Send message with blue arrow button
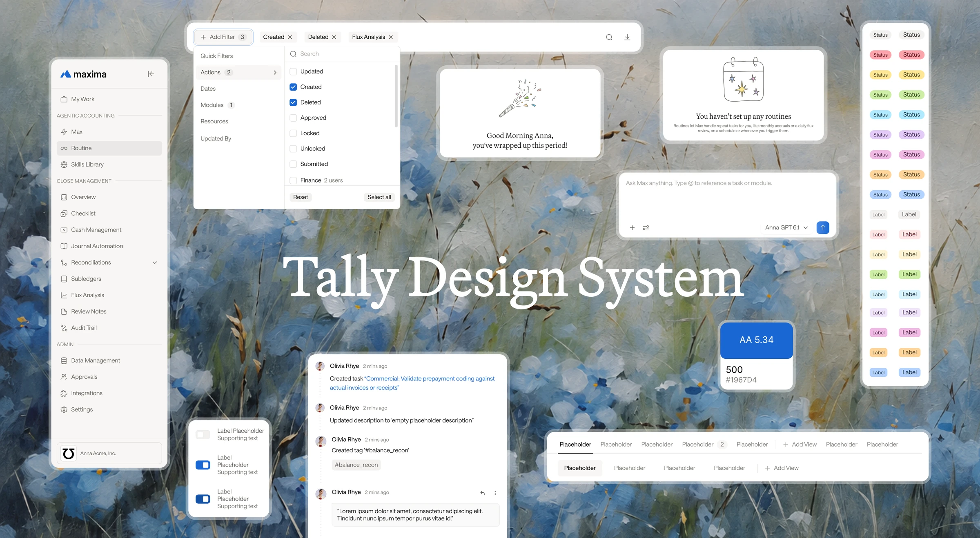Viewport: 980px width, 538px height. point(823,227)
